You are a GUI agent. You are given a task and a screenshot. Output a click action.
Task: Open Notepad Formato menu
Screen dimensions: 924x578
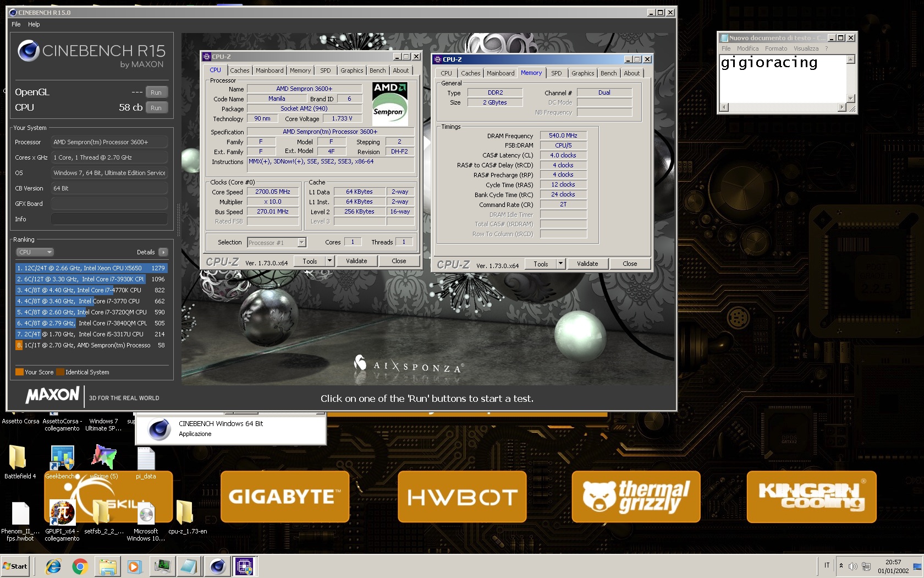776,48
